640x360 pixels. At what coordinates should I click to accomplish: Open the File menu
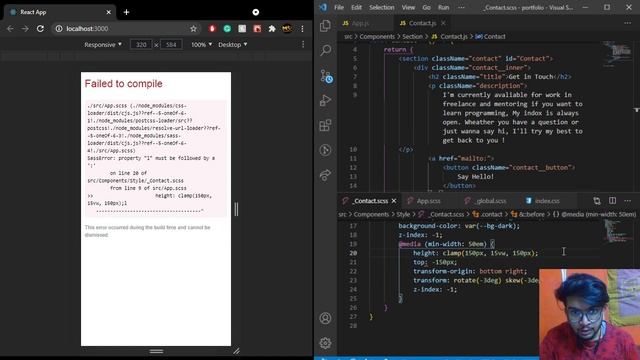point(339,7)
